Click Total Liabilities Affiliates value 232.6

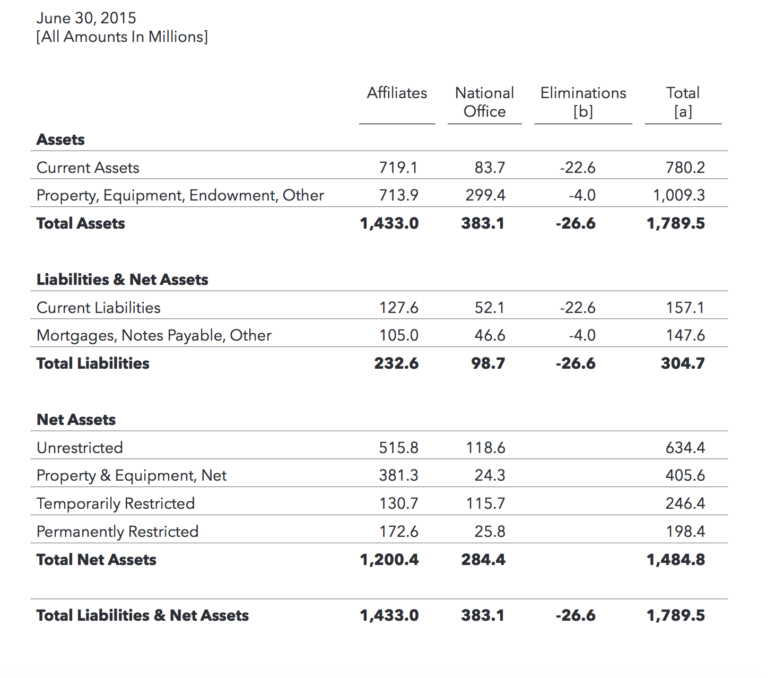(396, 363)
